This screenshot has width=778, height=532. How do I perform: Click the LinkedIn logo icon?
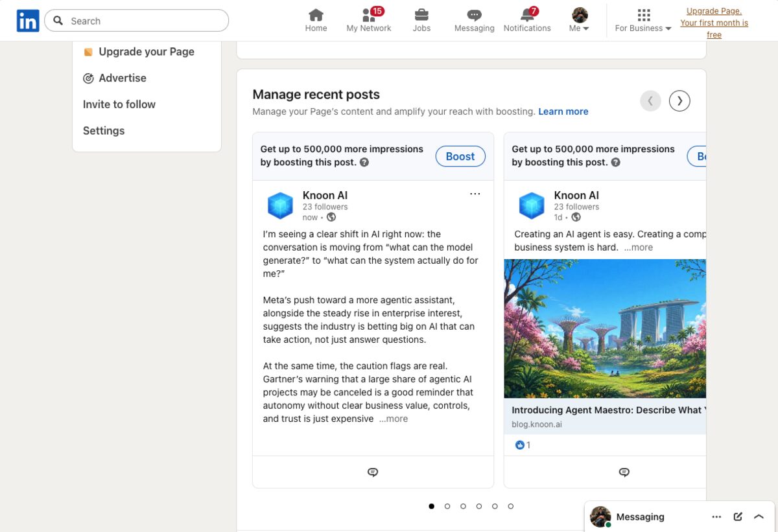coord(28,21)
